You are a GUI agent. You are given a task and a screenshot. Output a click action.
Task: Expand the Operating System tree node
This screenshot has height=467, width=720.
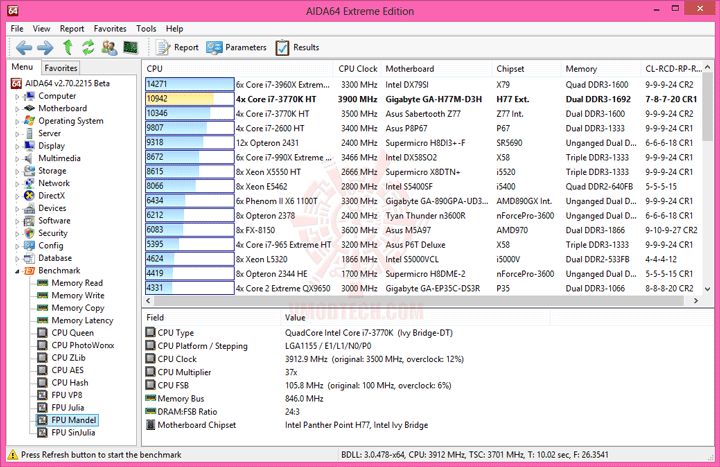tap(17, 121)
